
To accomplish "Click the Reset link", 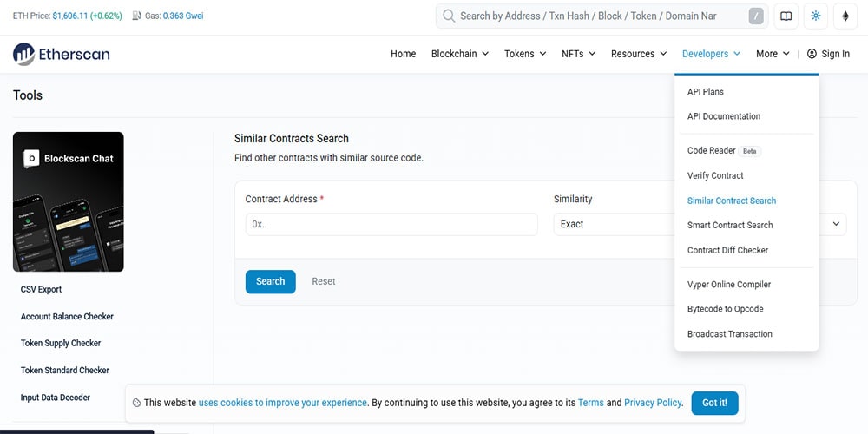I will (324, 281).
